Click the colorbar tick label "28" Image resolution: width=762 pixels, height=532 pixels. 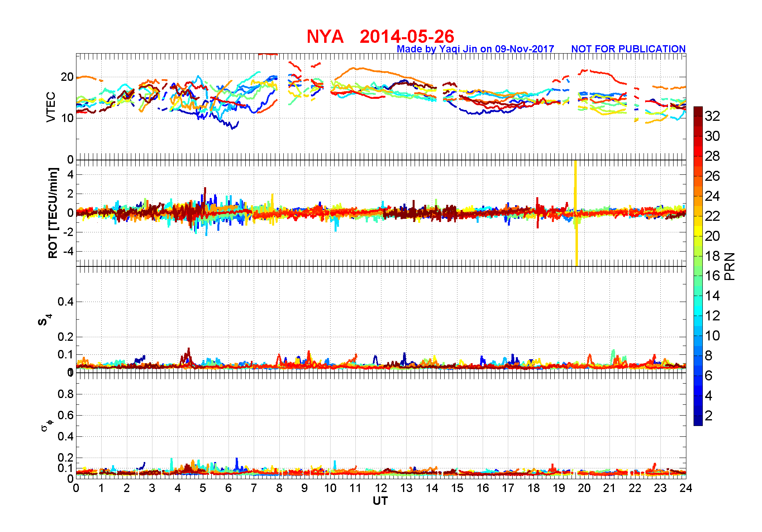[712, 156]
